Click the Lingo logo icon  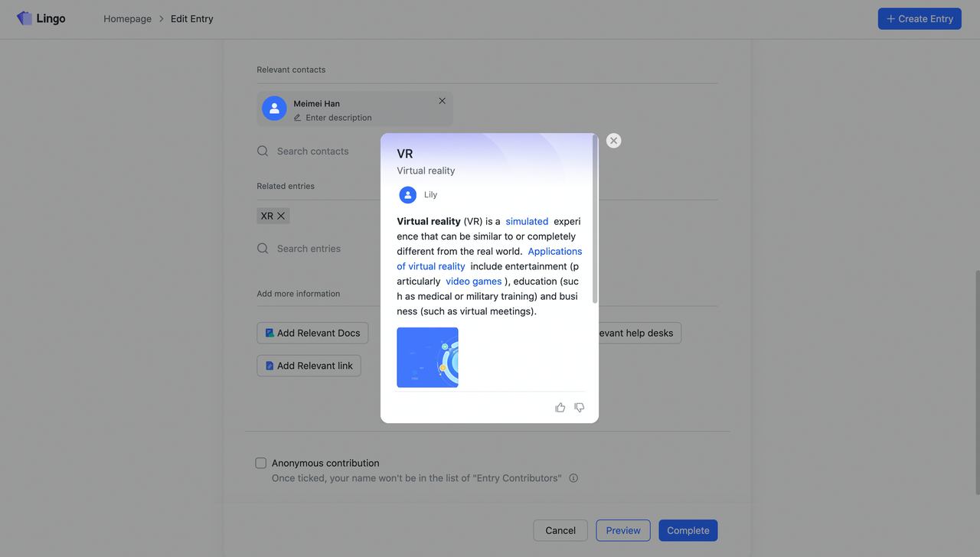(x=24, y=18)
